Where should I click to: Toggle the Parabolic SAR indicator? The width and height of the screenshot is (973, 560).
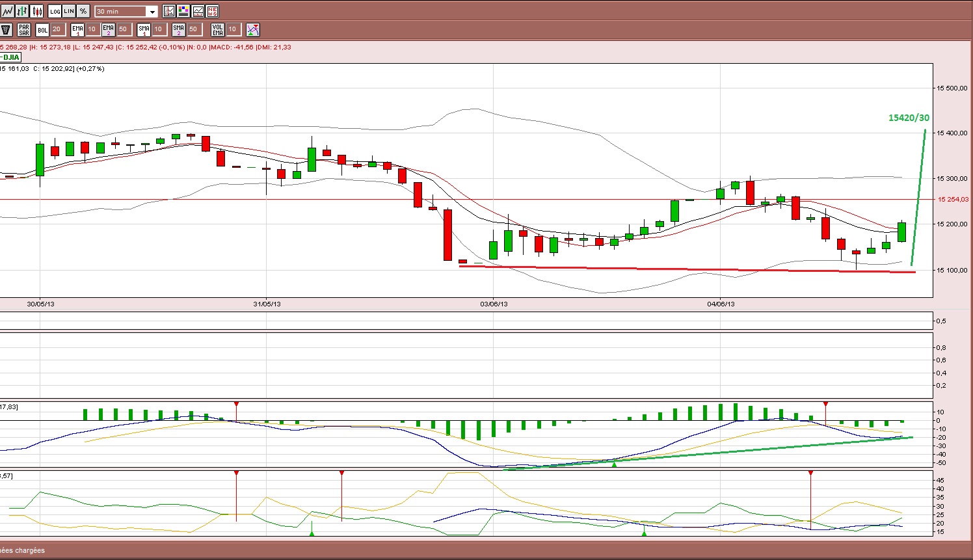[24, 29]
